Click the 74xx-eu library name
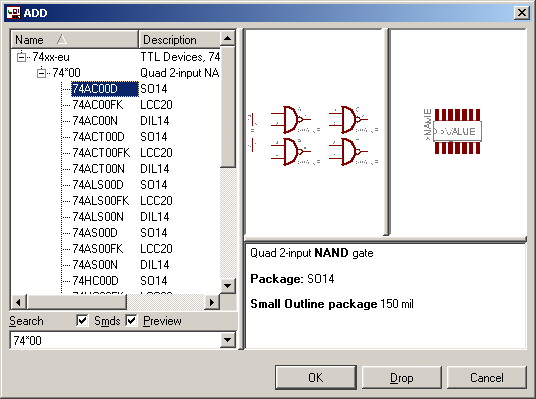Screen dimensions: 536x399 [51, 57]
